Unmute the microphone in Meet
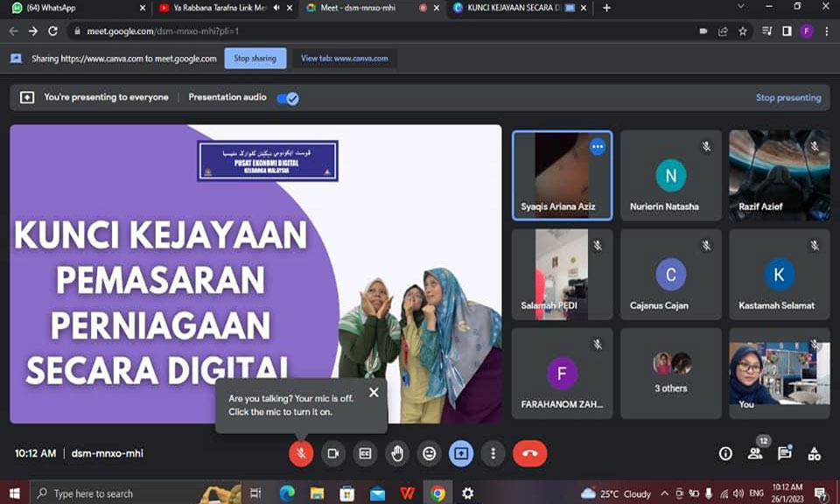Viewport: 840px width, 504px height. [x=301, y=453]
